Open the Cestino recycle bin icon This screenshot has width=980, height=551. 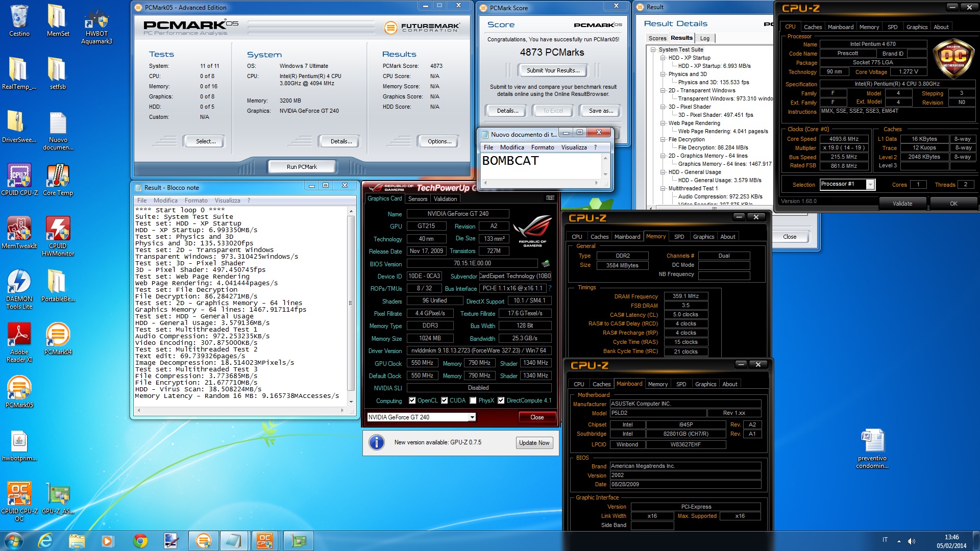[19, 21]
